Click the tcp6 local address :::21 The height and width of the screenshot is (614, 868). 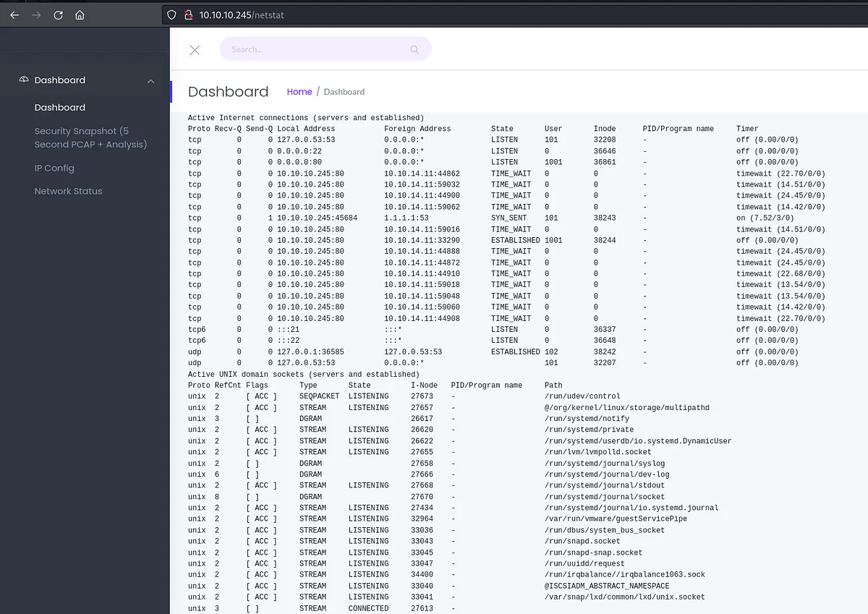[288, 329]
